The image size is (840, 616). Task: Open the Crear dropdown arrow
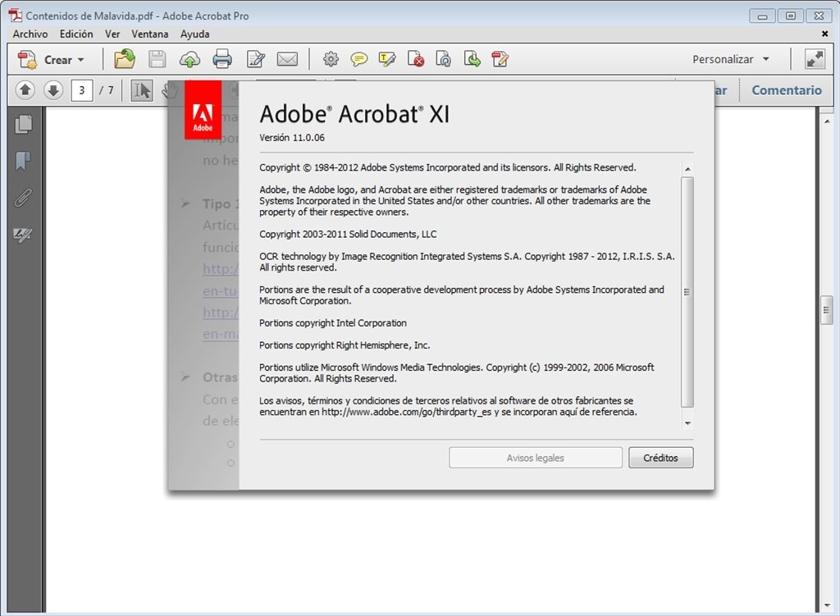coord(81,59)
